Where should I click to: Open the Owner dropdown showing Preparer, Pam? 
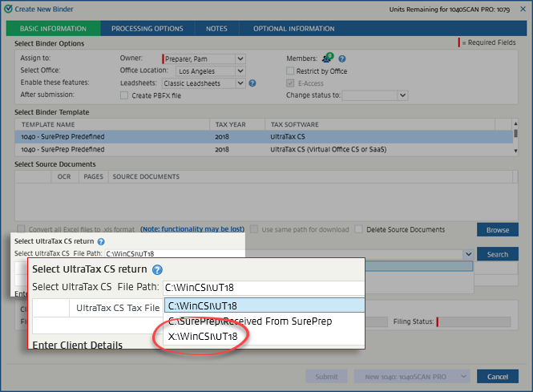tap(240, 59)
